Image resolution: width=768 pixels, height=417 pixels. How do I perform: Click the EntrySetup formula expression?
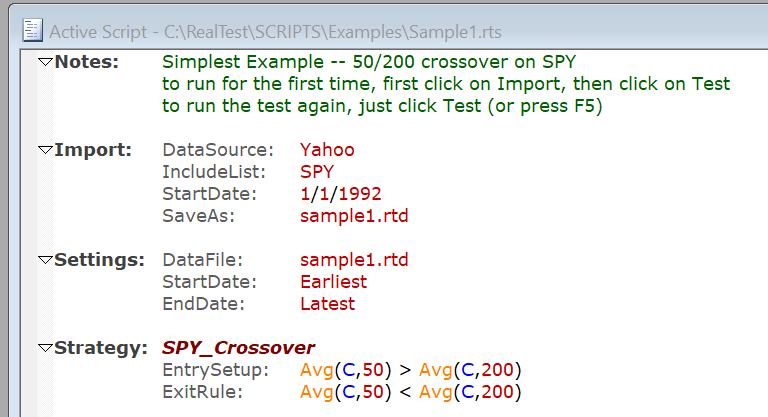click(411, 370)
